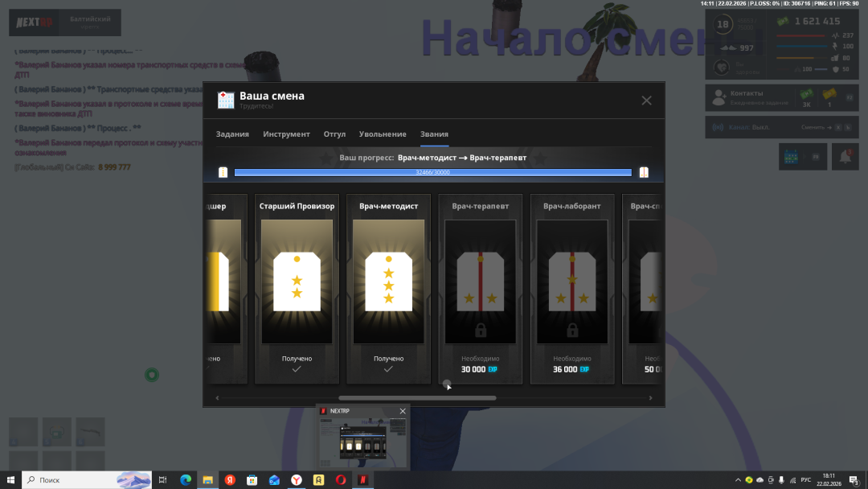Click the NextRP game taskbar icon
This screenshot has height=489, width=868.
(362, 480)
